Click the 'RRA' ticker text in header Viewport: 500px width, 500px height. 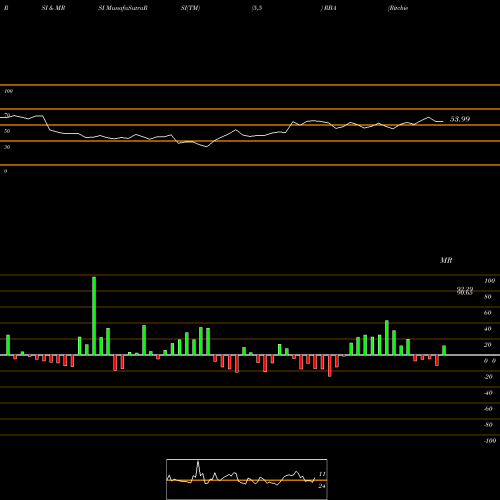coord(330,8)
